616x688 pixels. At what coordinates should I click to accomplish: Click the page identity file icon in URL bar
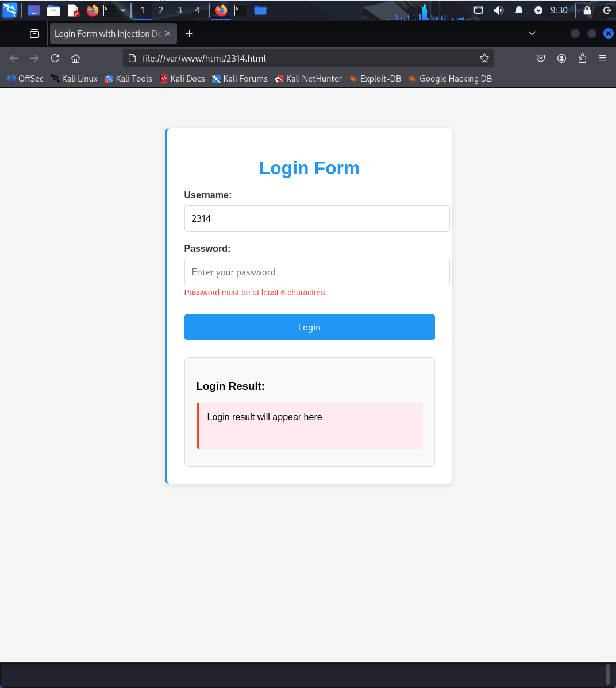click(x=132, y=59)
